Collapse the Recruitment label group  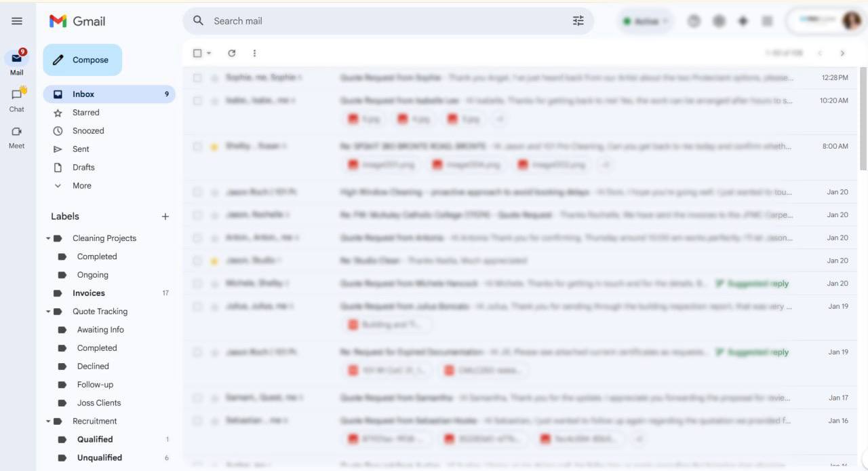[x=48, y=421]
